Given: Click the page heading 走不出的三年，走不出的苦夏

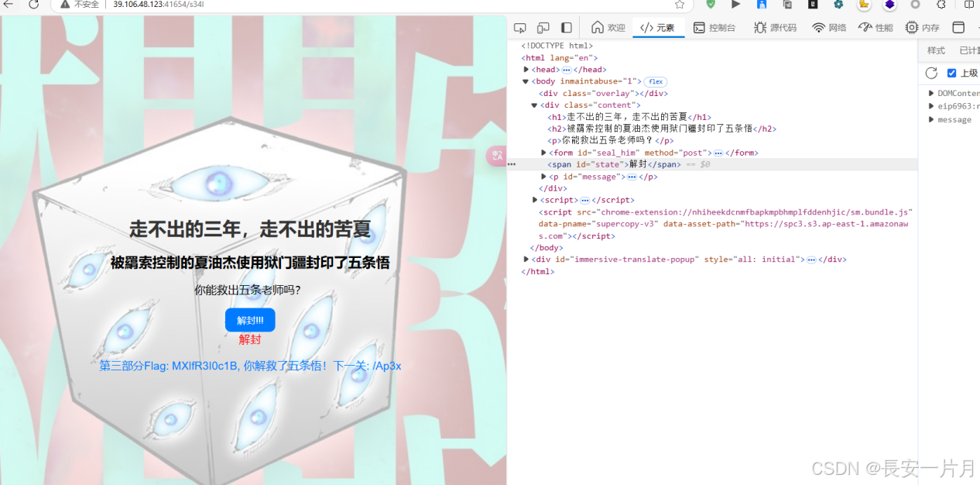Looking at the screenshot, I should (250, 229).
